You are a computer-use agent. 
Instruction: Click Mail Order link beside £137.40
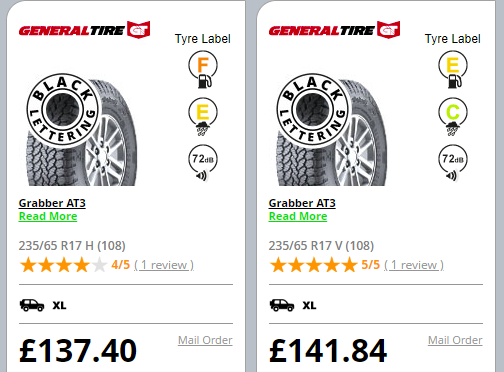click(x=205, y=340)
